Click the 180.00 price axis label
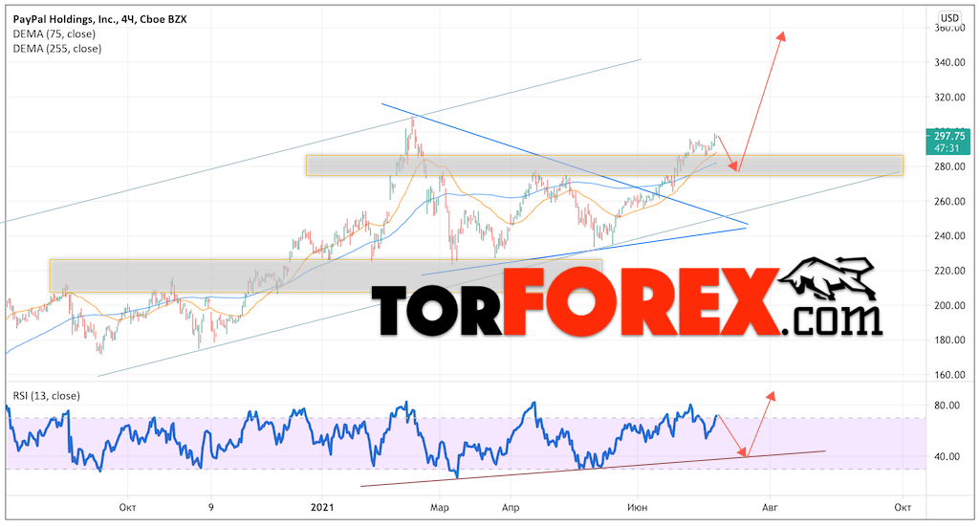Image resolution: width=980 pixels, height=527 pixels. (x=950, y=340)
